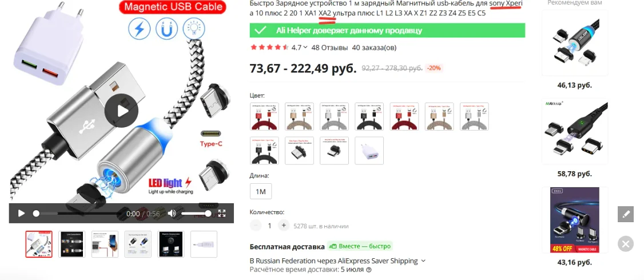Select the white charger thumbnail in the gallery
Viewport: 644px width, 280px height.
204,244
